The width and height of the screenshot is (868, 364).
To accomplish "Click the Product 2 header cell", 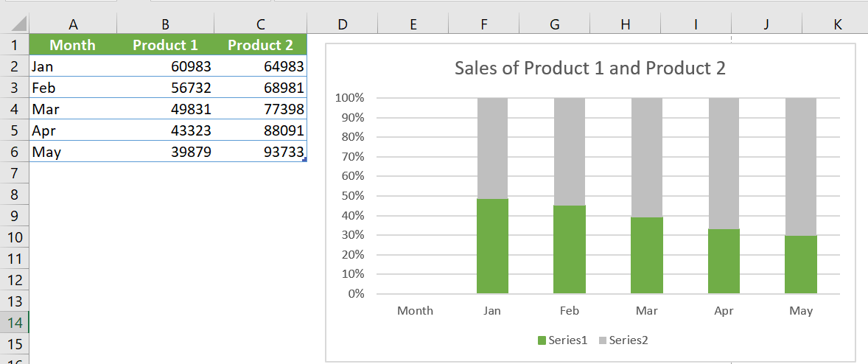I will coord(260,45).
